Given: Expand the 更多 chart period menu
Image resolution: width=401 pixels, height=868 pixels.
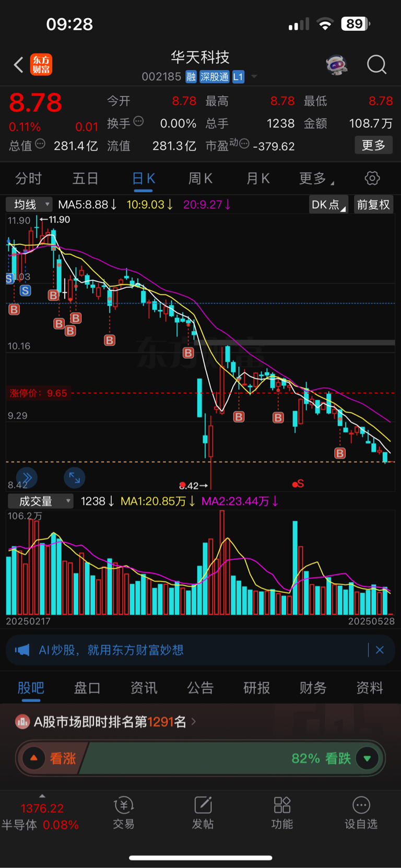Looking at the screenshot, I should coord(316,179).
